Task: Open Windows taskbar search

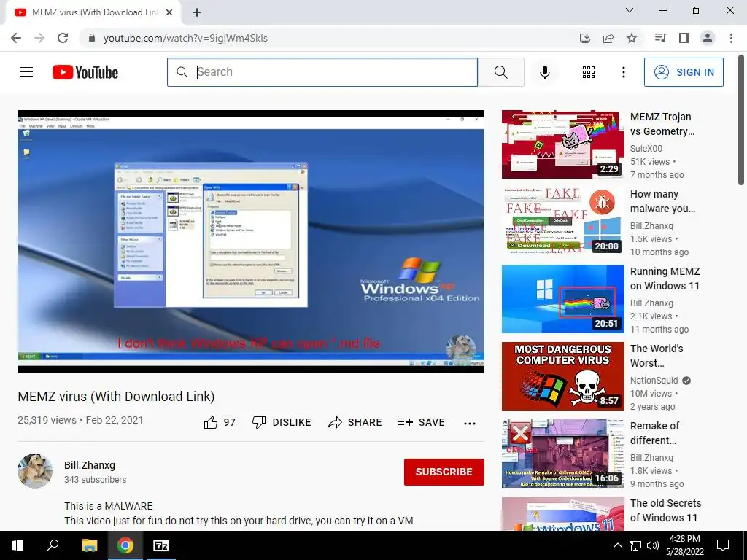Action: click(x=53, y=545)
